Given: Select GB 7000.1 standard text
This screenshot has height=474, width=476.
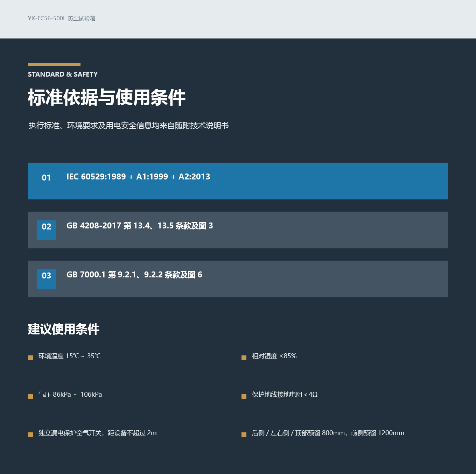Looking at the screenshot, I should pos(134,275).
